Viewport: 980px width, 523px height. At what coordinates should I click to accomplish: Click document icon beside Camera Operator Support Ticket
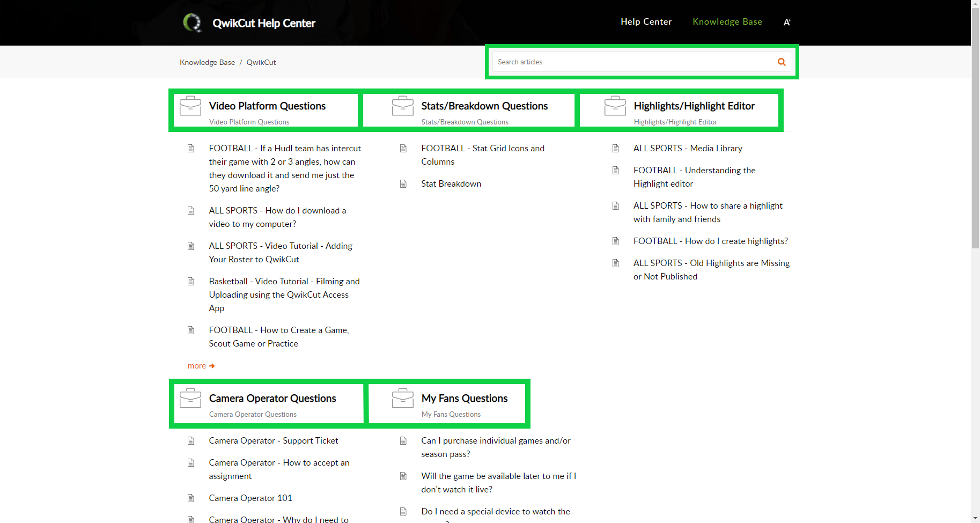point(191,441)
